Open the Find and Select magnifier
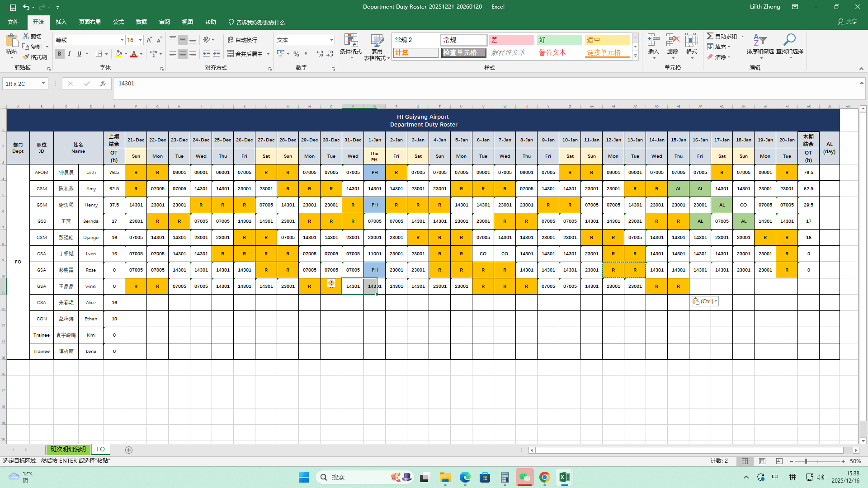 [x=789, y=40]
